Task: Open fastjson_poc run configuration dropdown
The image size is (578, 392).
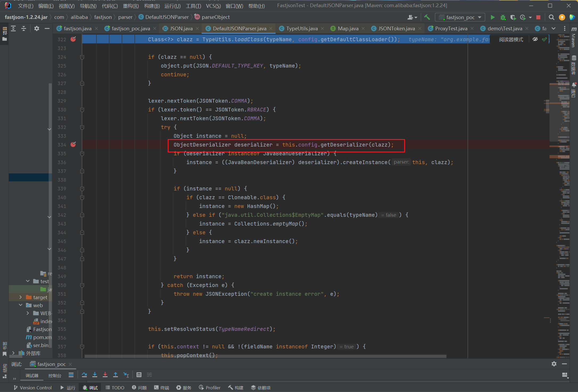Action: pyautogui.click(x=460, y=17)
